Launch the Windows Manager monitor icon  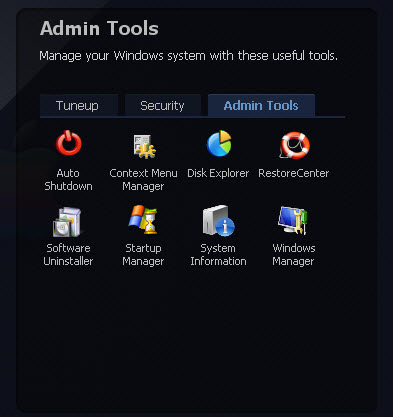tap(293, 220)
